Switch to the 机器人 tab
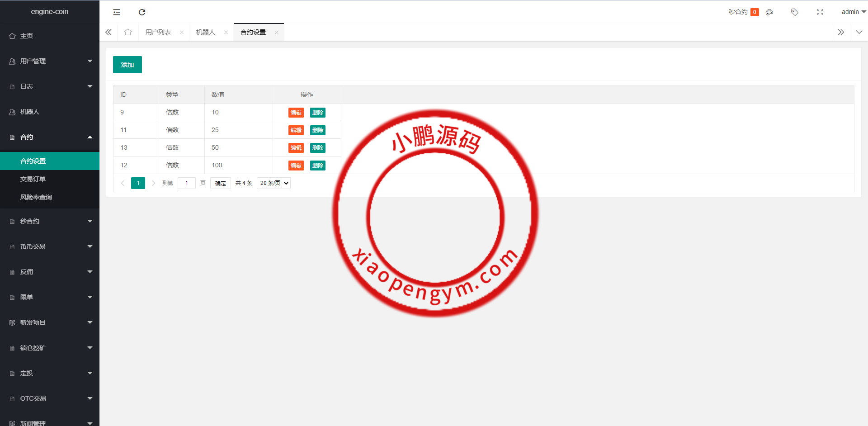This screenshot has width=868, height=426. click(x=206, y=32)
